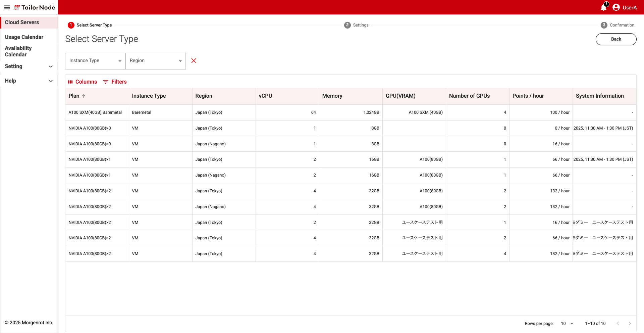This screenshot has width=644, height=333.
Task: Toggle the Plan column sort arrow
Action: click(84, 96)
